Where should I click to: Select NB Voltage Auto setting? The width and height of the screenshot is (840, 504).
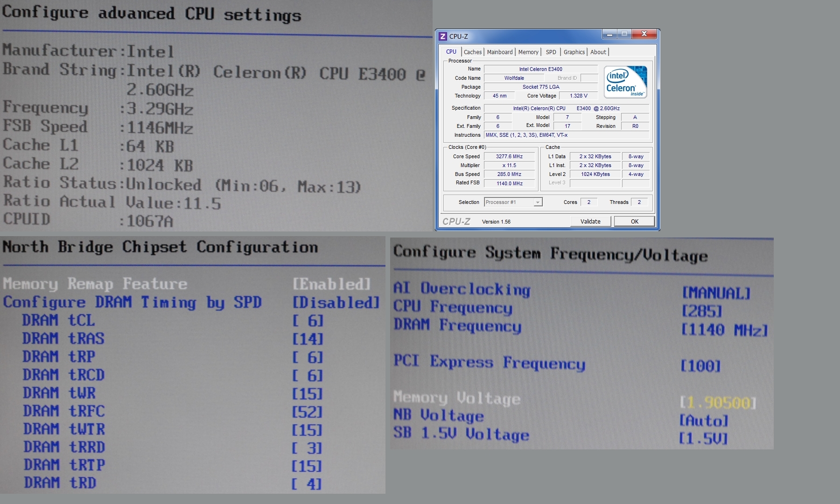tap(704, 420)
